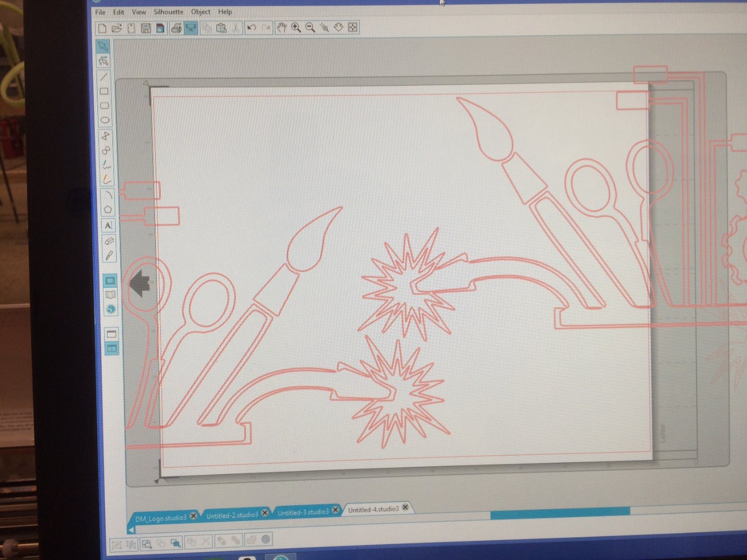Click the Save to SD card icon

(160, 28)
